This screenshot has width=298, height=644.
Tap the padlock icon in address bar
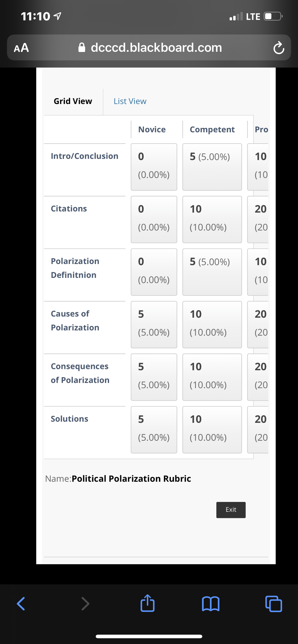pos(82,47)
